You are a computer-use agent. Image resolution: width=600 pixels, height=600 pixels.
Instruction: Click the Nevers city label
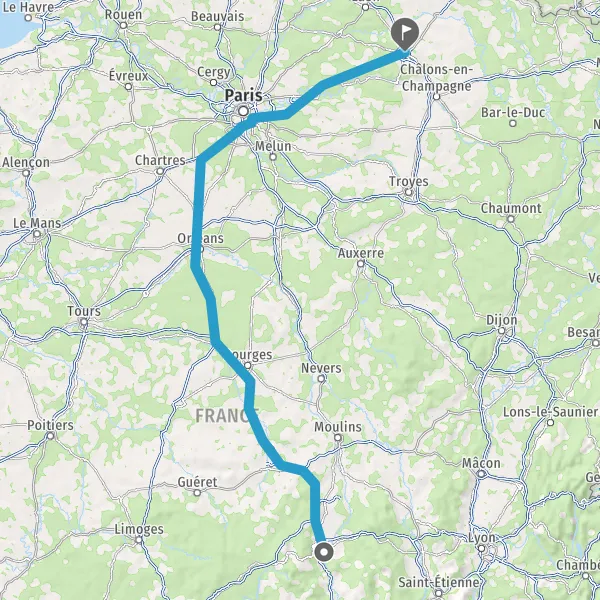coord(321,368)
